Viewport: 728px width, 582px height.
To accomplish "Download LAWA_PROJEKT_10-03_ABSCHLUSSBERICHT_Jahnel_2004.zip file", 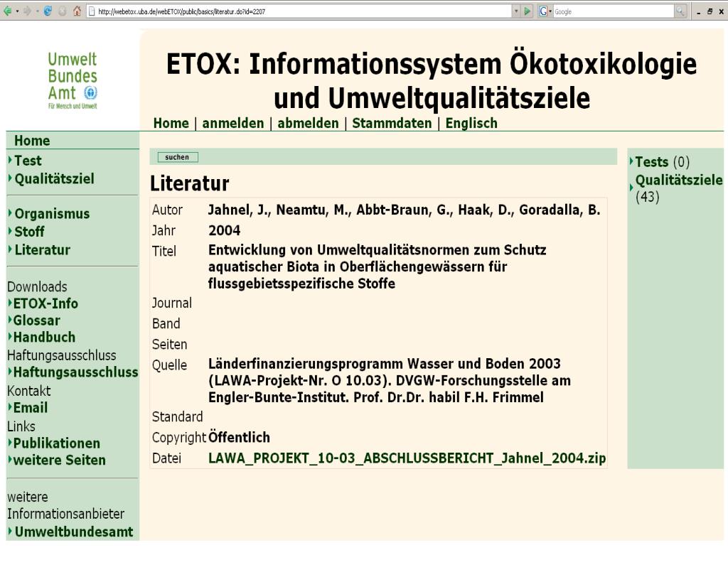I will pyautogui.click(x=407, y=458).
